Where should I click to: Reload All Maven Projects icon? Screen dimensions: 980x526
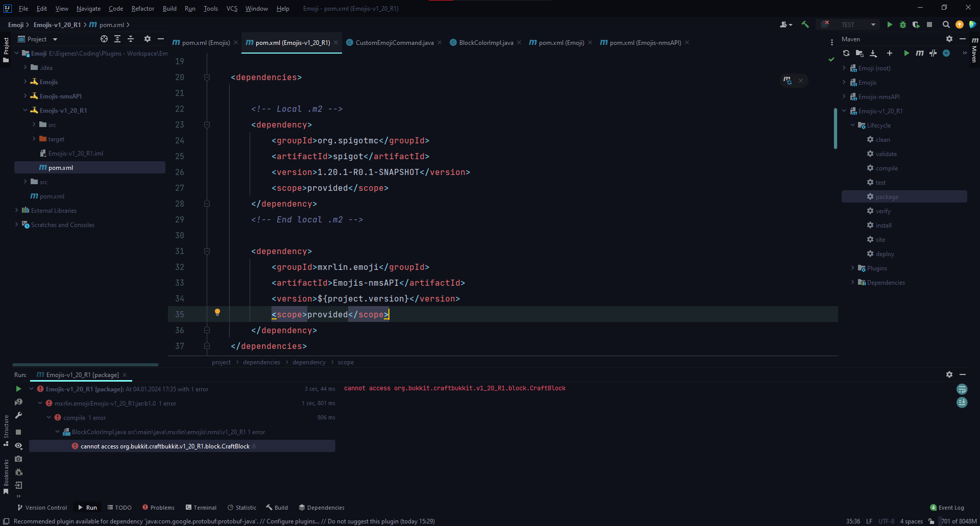[x=846, y=53]
